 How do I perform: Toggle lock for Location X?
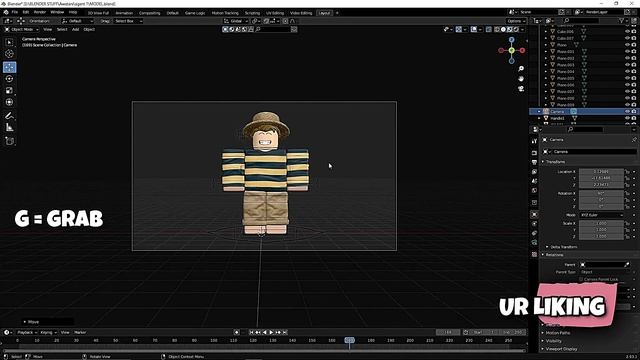627,172
